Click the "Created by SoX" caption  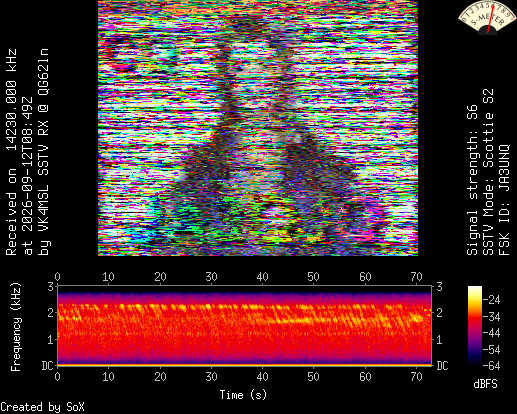(42, 407)
